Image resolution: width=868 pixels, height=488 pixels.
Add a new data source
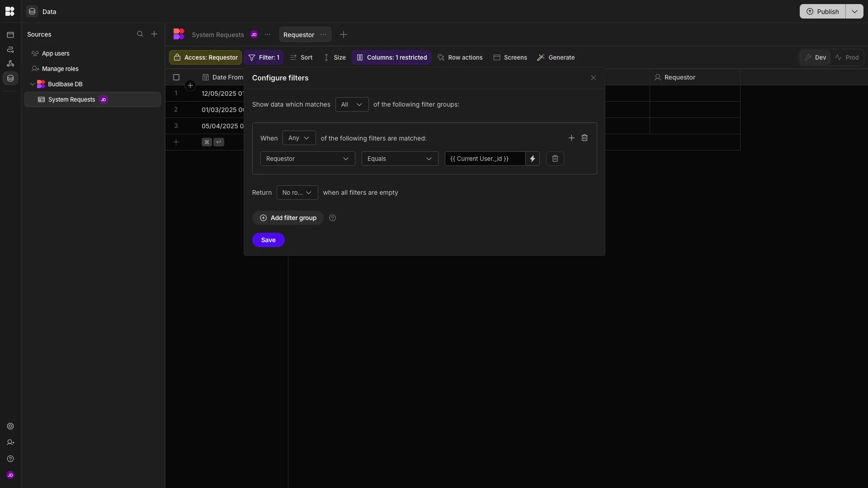coord(154,34)
